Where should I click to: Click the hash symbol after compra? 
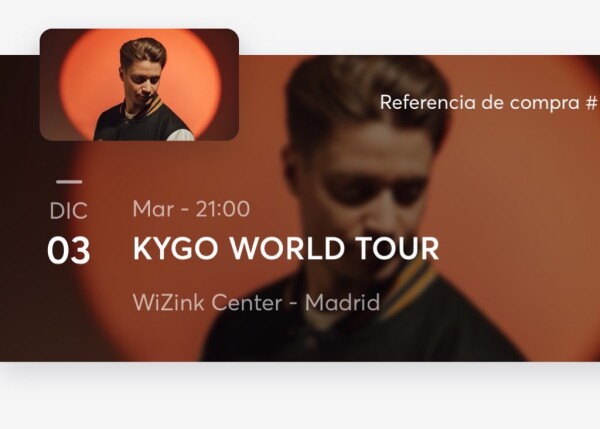[592, 102]
